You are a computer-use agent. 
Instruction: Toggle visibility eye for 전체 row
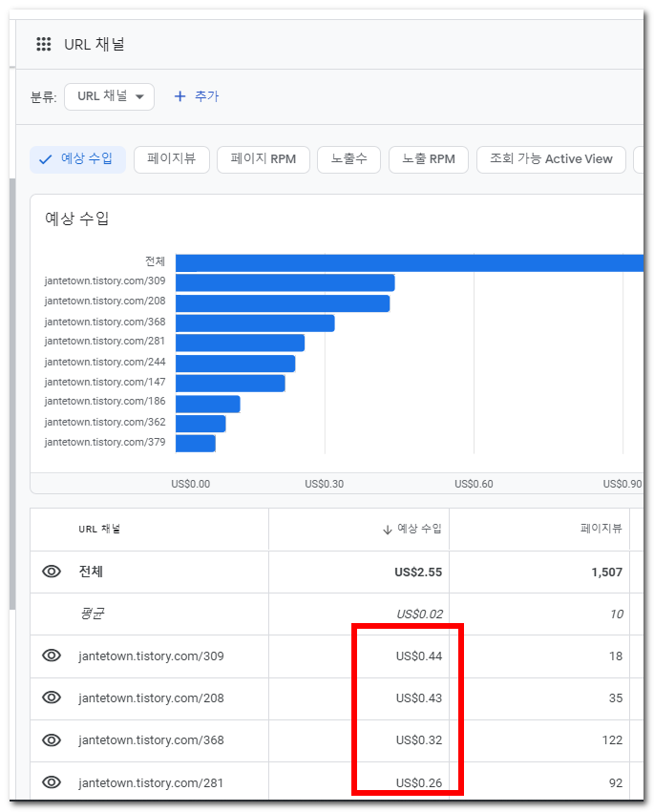[x=52, y=572]
